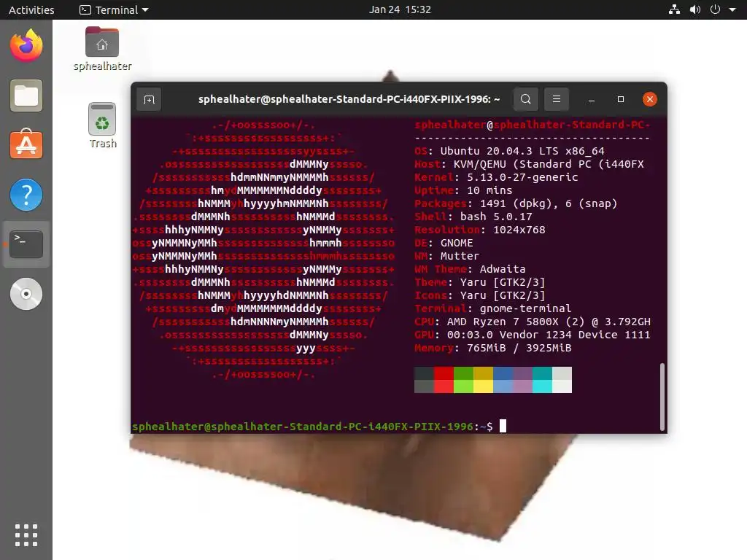Click the '10 mins' uptime value
The image size is (747, 560).
(489, 190)
